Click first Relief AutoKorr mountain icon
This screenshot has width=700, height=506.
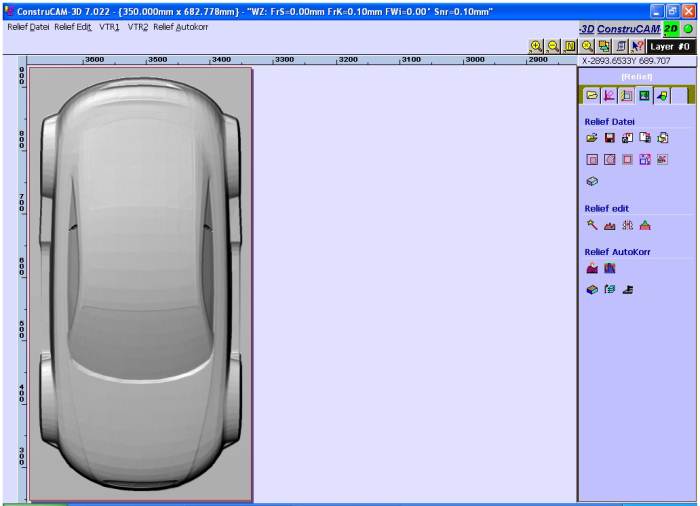(592, 268)
